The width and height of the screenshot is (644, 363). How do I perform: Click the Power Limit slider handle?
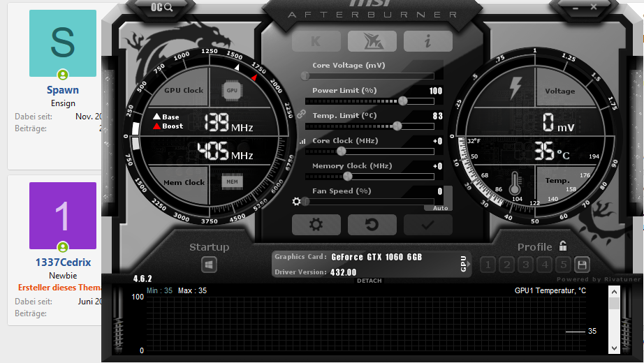point(403,101)
